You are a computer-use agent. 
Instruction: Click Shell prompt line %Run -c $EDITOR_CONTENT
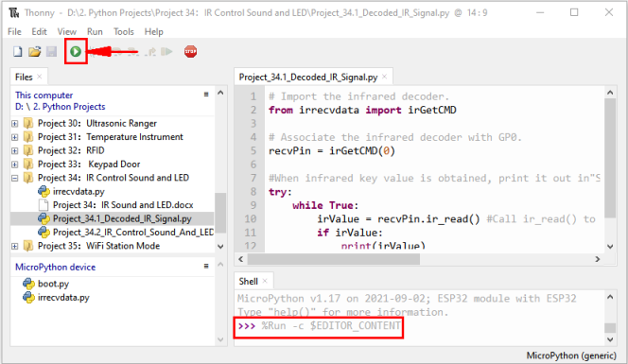tap(319, 325)
